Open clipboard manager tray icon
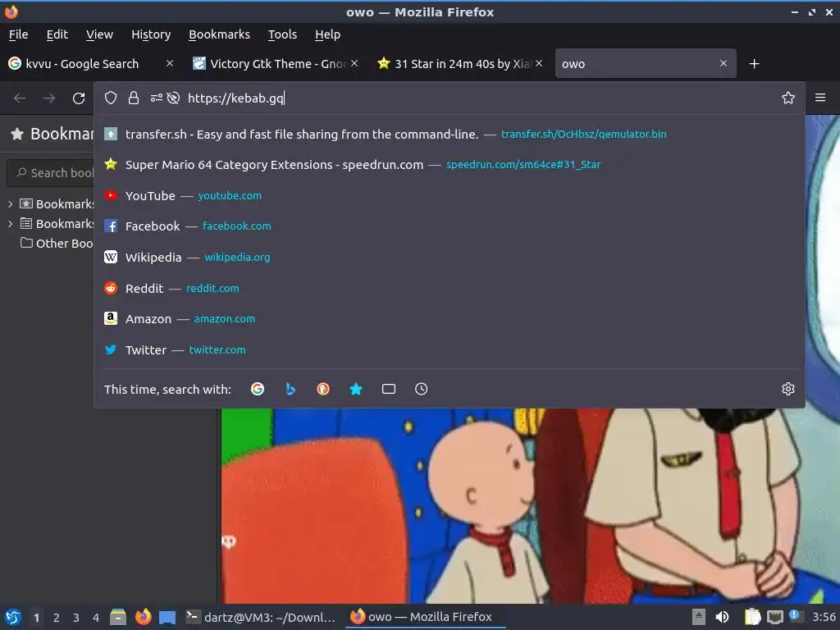This screenshot has width=840, height=630. click(753, 617)
